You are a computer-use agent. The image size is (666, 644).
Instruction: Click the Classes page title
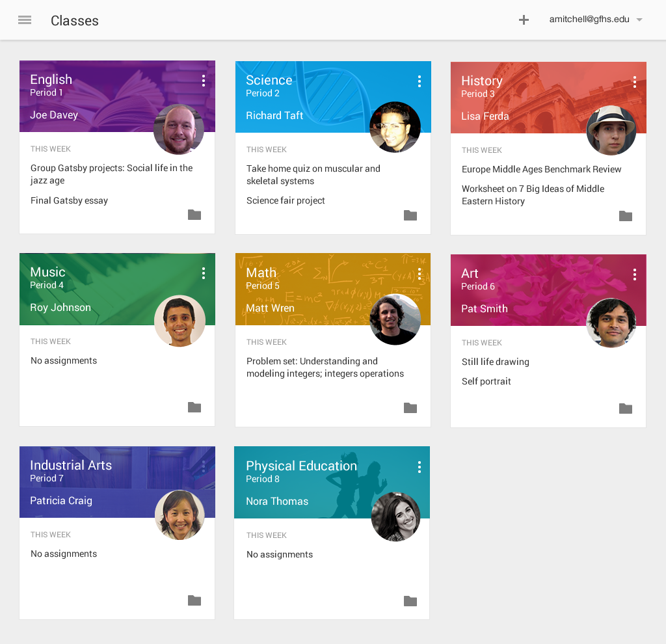click(75, 20)
